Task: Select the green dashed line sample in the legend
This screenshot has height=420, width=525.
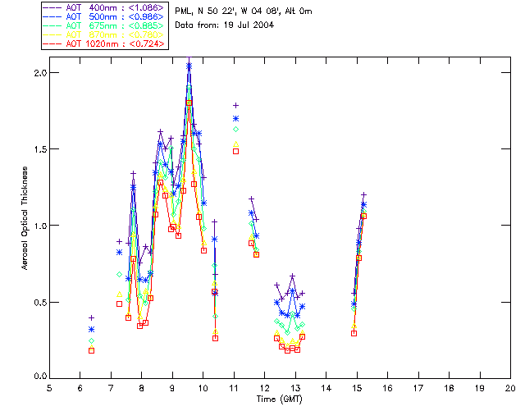Action: pyautogui.click(x=52, y=25)
